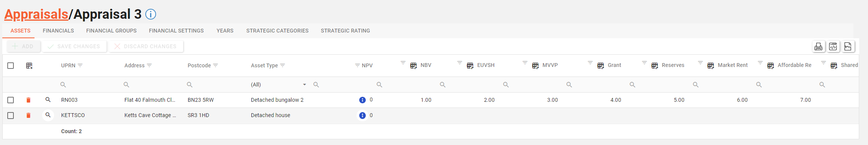Delete the KETTSCO row with the trash icon
This screenshot has height=145, width=868.
point(28,115)
